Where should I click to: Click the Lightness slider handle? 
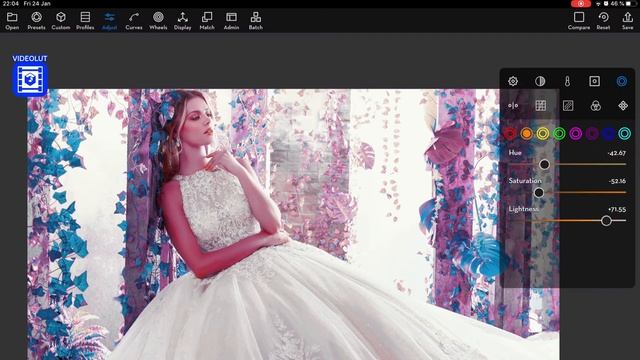tap(606, 221)
